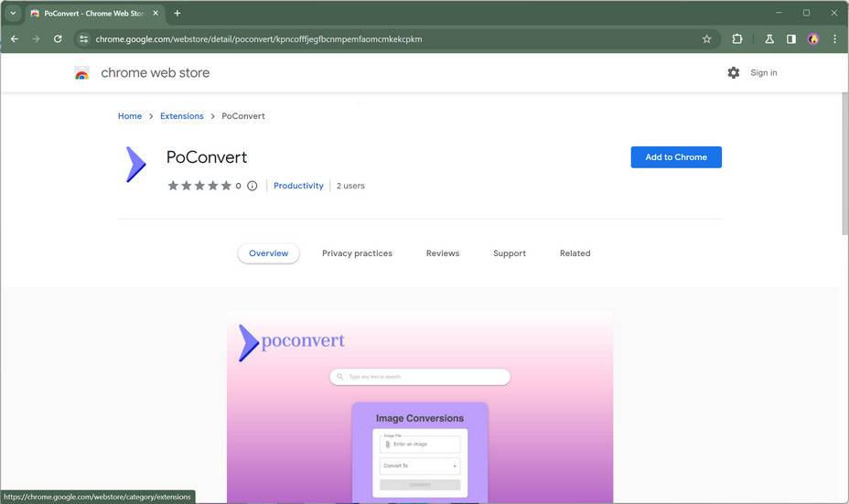Click the address bar URL field
849x504 pixels.
[x=395, y=39]
